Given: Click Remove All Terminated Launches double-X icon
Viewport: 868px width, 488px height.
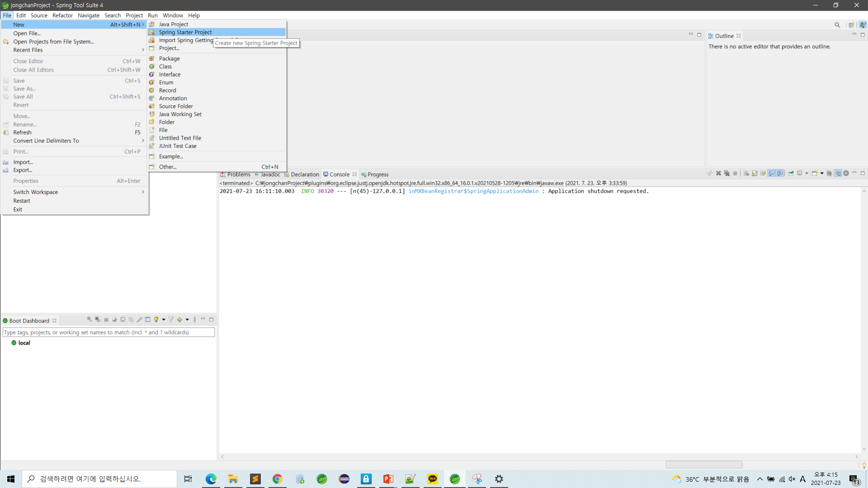Looking at the screenshot, I should click(727, 173).
